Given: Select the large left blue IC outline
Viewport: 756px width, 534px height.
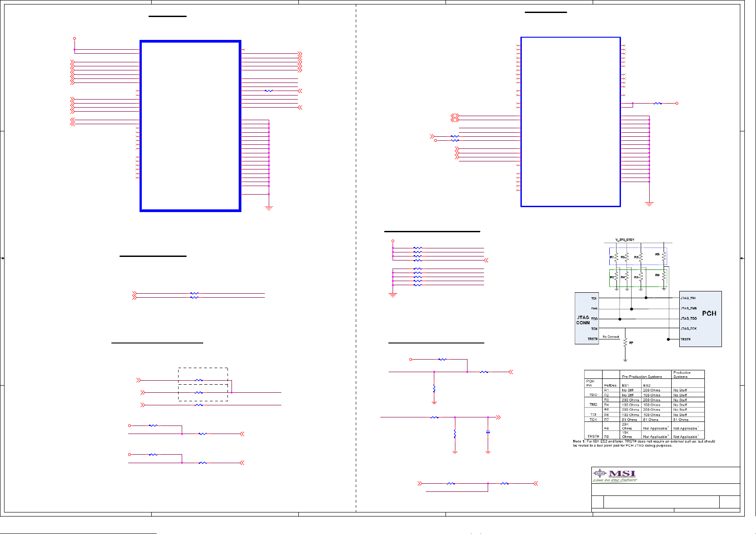Looking at the screenshot, I should click(191, 126).
